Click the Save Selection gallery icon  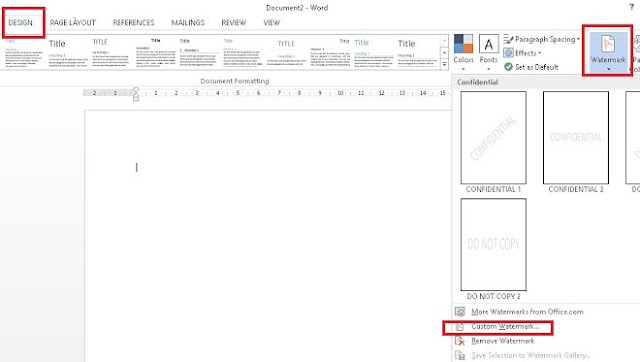click(x=460, y=355)
